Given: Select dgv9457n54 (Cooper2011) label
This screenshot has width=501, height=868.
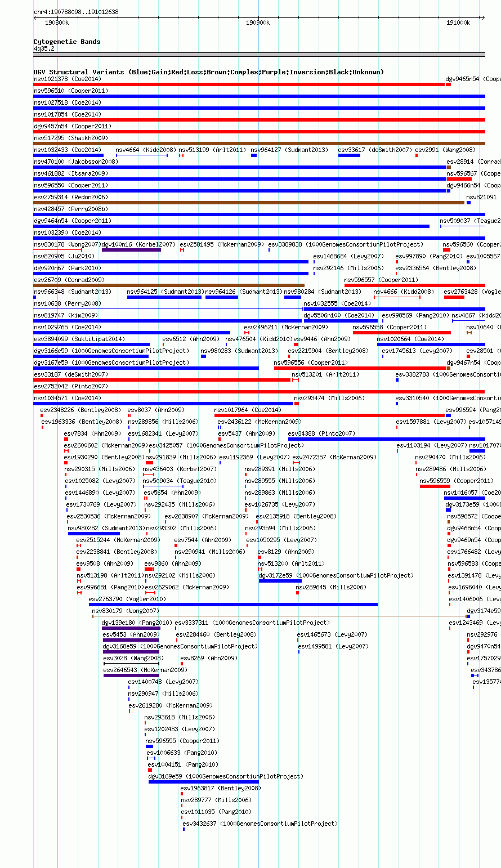Looking at the screenshot, I should (73, 126).
